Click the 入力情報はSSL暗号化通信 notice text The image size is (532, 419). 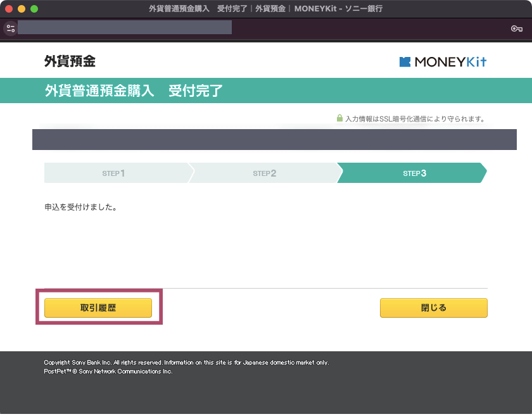415,119
